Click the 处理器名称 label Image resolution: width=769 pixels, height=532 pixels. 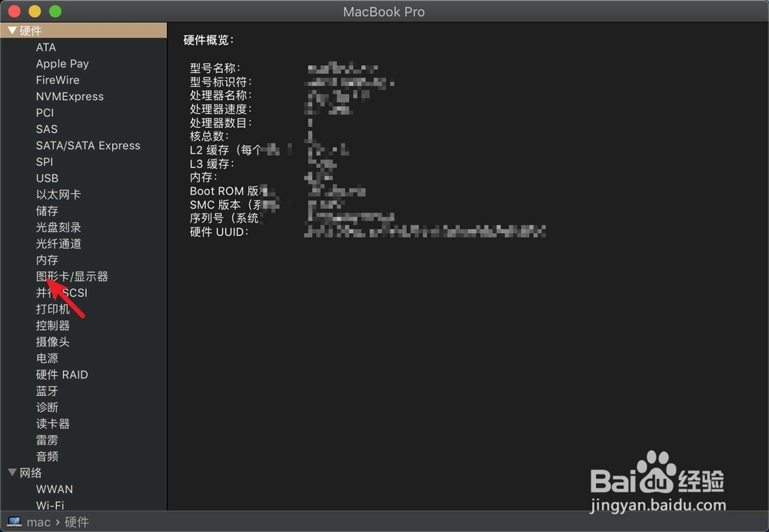click(221, 95)
